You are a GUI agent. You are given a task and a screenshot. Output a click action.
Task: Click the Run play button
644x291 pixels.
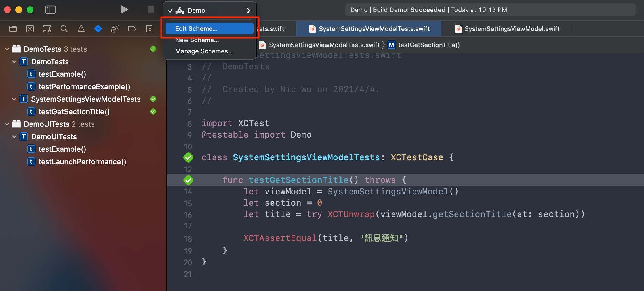(124, 10)
